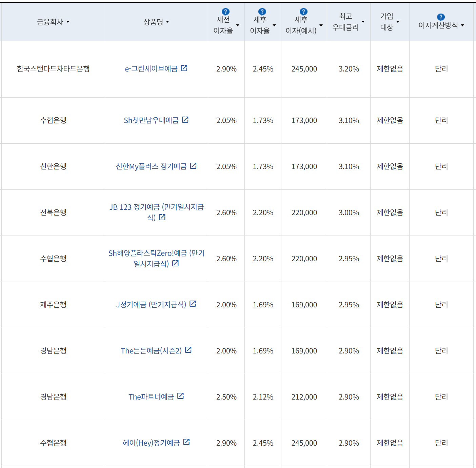Select the J정기예금 (만기지급식) link
The width and height of the screenshot is (476, 468).
pyautogui.click(x=151, y=304)
